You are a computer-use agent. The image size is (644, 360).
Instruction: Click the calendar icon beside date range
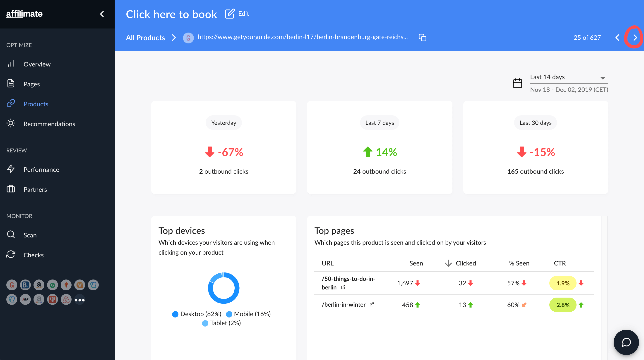[517, 83]
